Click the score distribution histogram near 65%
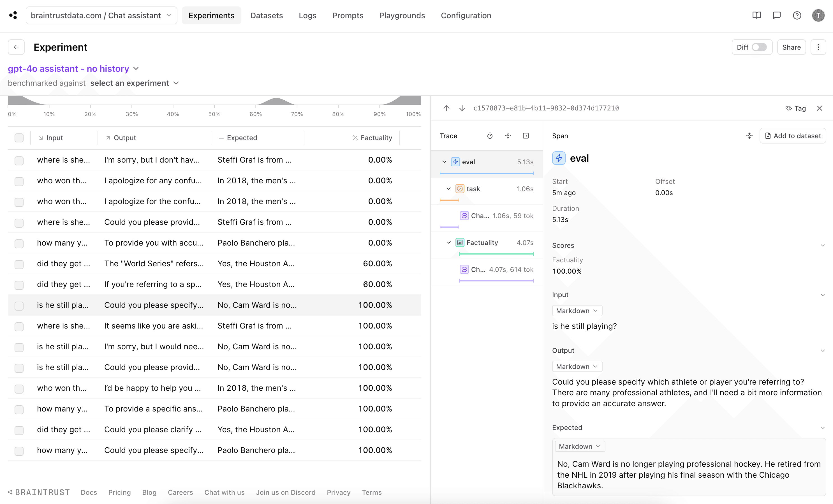Screen dimensions: 833x504 [276, 101]
